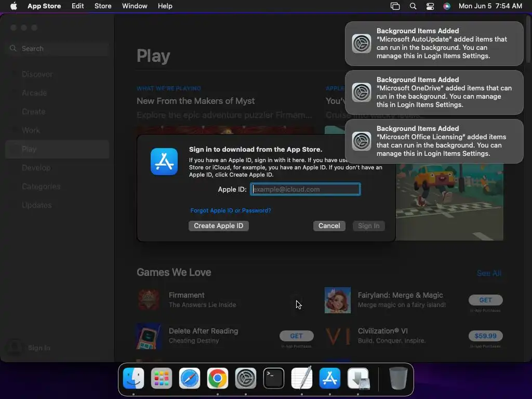
Task: Click the Microsoft AutoUpdate notification
Action: click(434, 44)
